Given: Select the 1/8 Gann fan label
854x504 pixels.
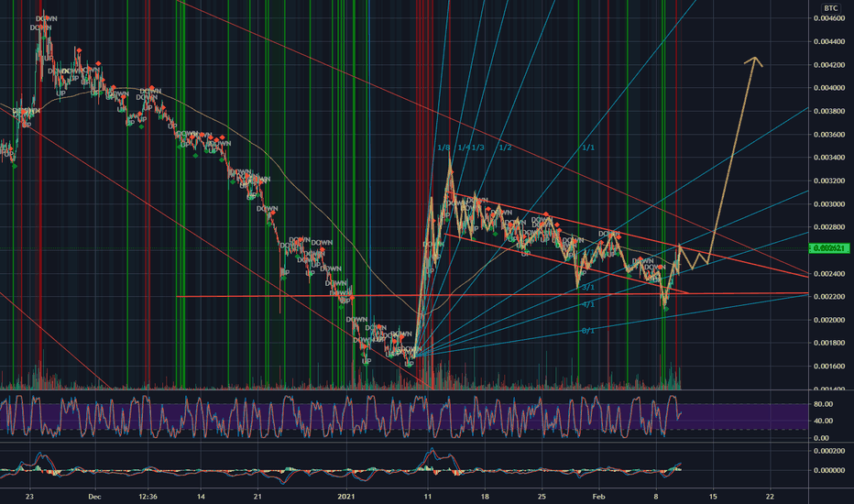Looking at the screenshot, I should (x=443, y=148).
